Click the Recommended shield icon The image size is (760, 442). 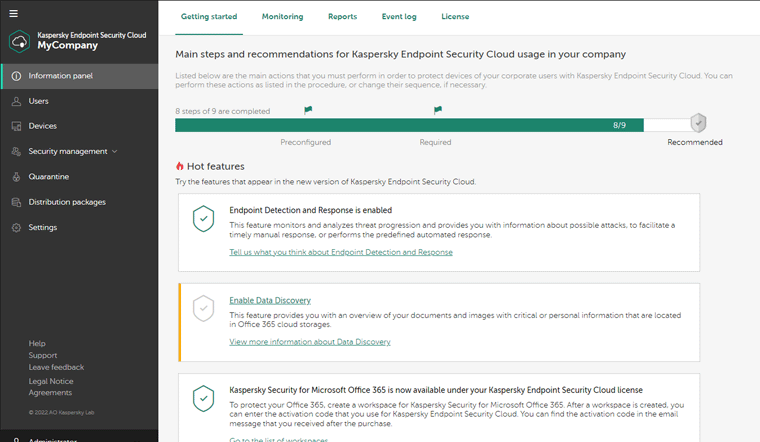point(698,123)
